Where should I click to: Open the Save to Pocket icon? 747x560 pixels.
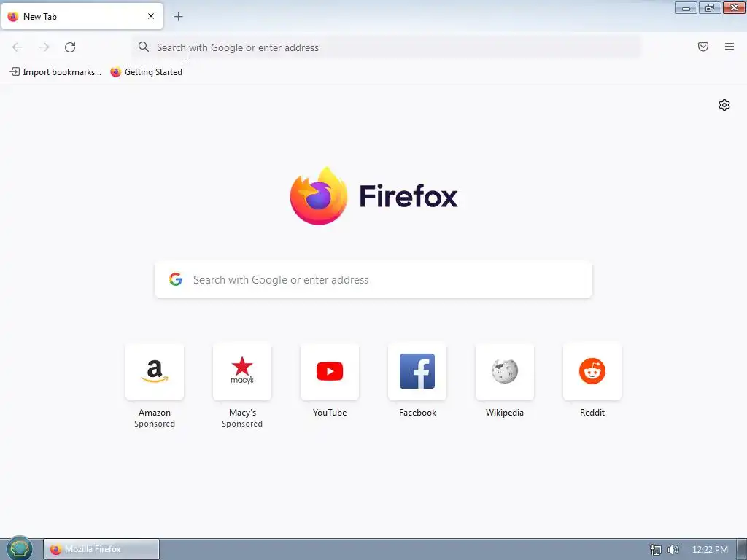(703, 47)
